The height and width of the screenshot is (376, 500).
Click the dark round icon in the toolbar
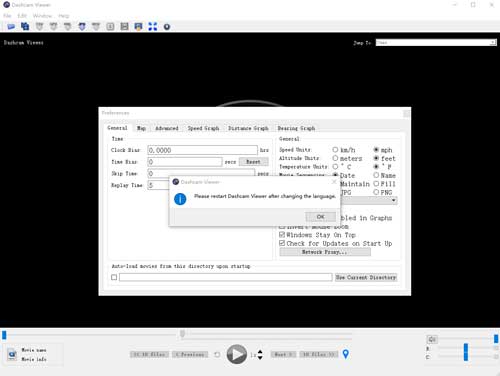pyautogui.click(x=167, y=27)
